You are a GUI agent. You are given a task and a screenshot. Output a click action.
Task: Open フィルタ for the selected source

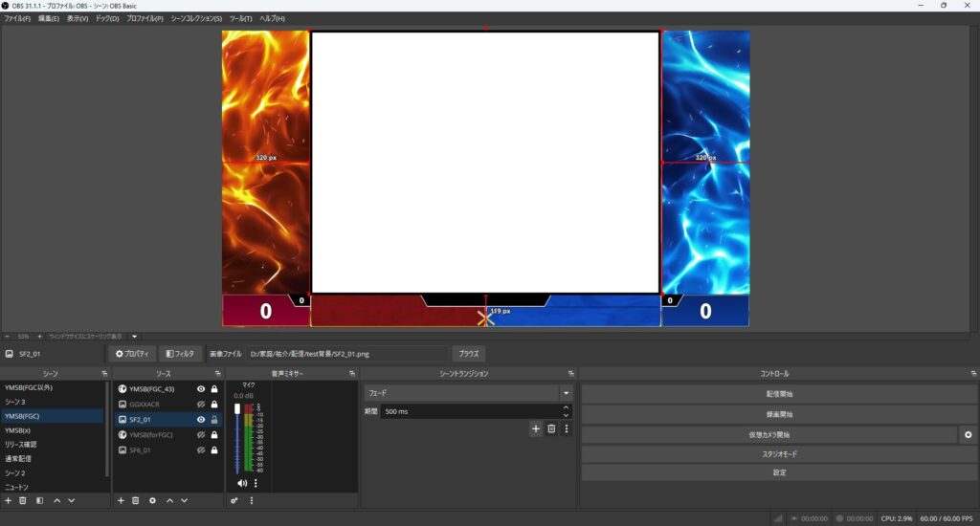point(180,354)
